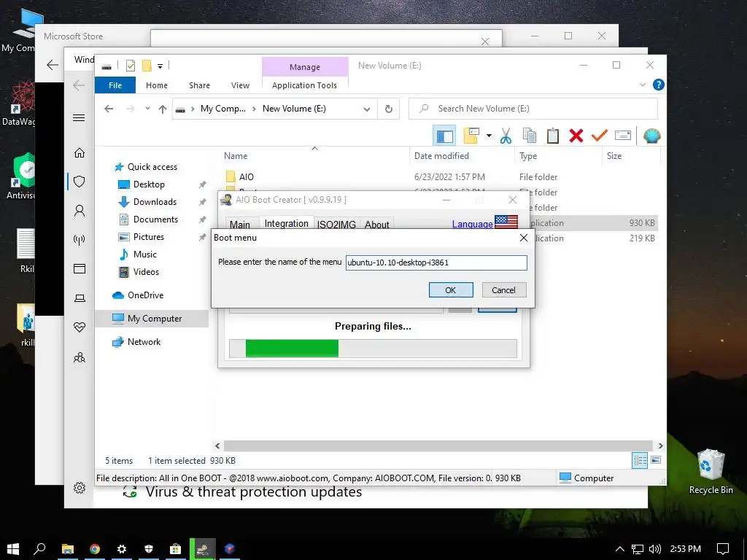Open Documents in the navigation pane

point(155,219)
